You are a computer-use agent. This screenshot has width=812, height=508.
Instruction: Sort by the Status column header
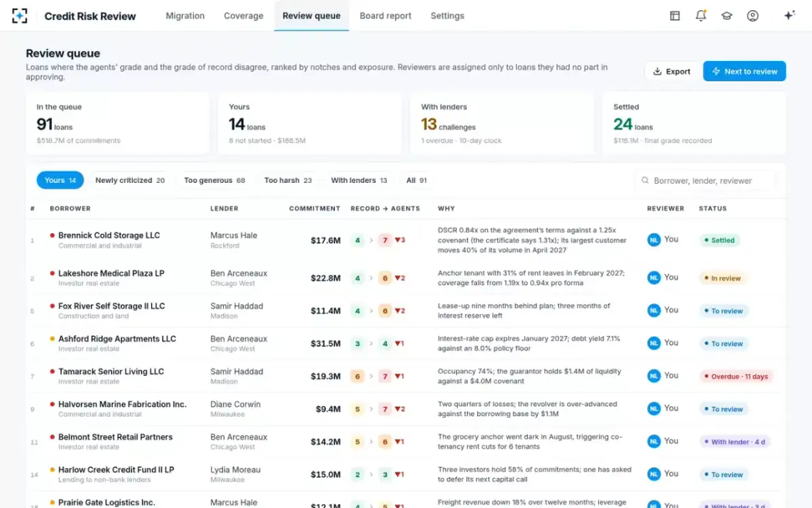pyautogui.click(x=713, y=209)
